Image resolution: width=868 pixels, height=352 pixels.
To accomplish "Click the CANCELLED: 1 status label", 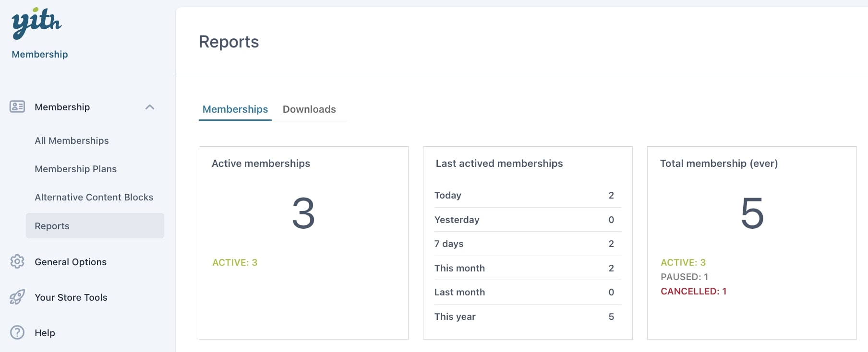I will (693, 291).
